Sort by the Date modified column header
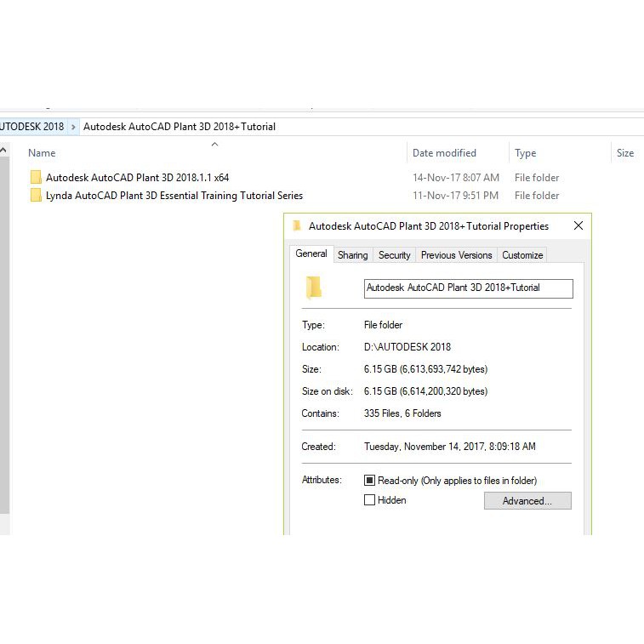This screenshot has height=644, width=644. pyautogui.click(x=444, y=153)
